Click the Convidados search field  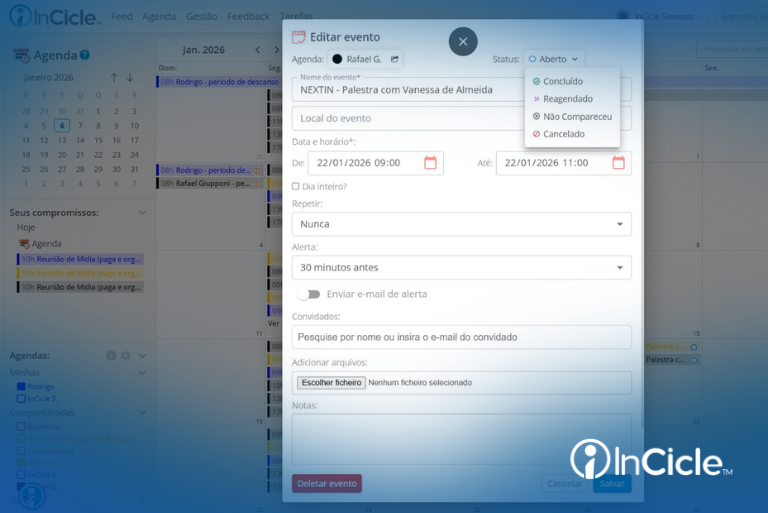point(461,337)
